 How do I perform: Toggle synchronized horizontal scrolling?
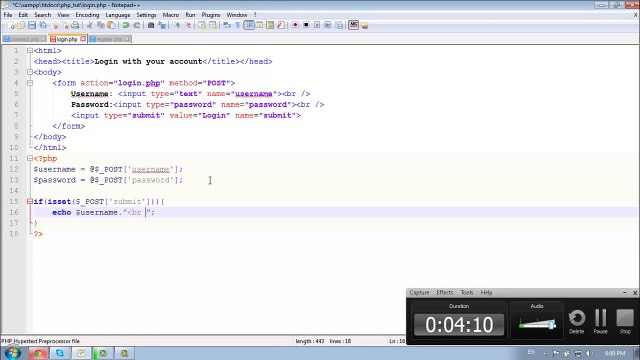point(213,25)
